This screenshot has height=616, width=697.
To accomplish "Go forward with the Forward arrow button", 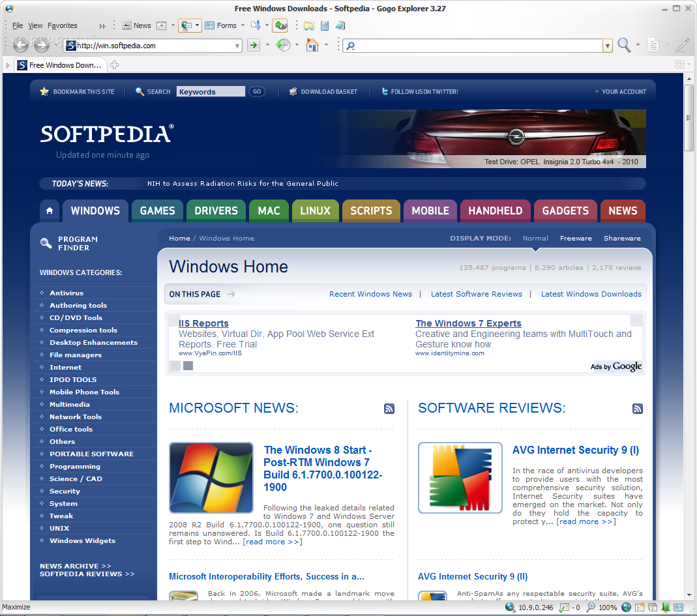I will coord(42,45).
